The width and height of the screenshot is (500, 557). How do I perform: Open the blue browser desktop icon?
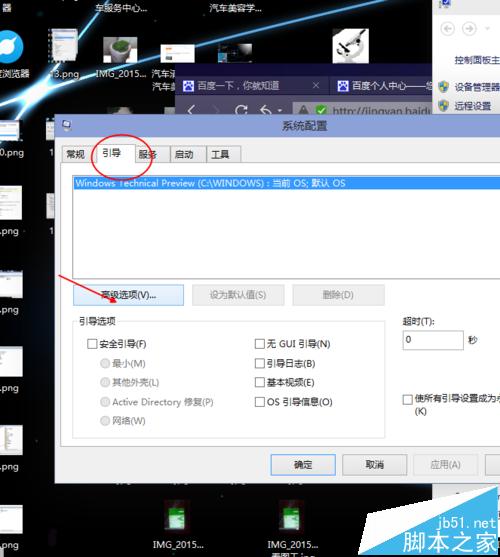(x=11, y=48)
